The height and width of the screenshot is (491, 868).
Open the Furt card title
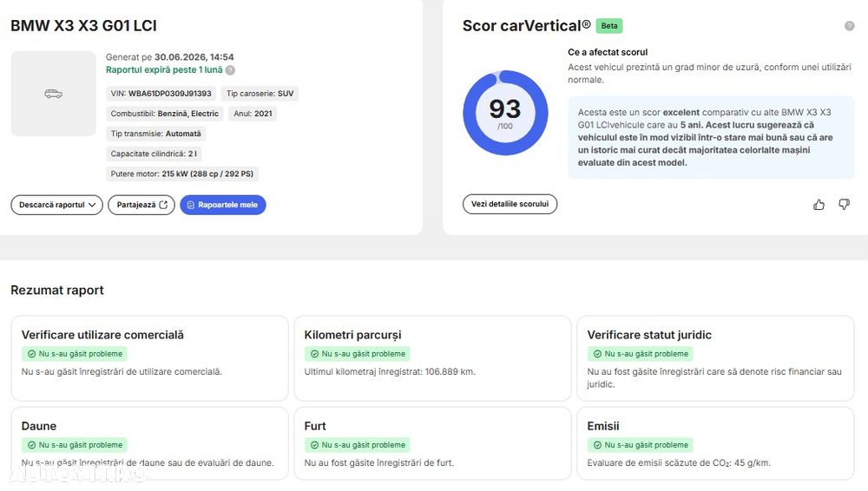[x=315, y=426]
